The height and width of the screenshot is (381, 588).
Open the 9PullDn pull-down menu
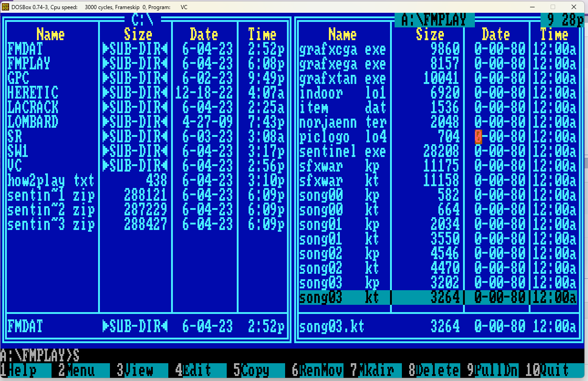[493, 370]
